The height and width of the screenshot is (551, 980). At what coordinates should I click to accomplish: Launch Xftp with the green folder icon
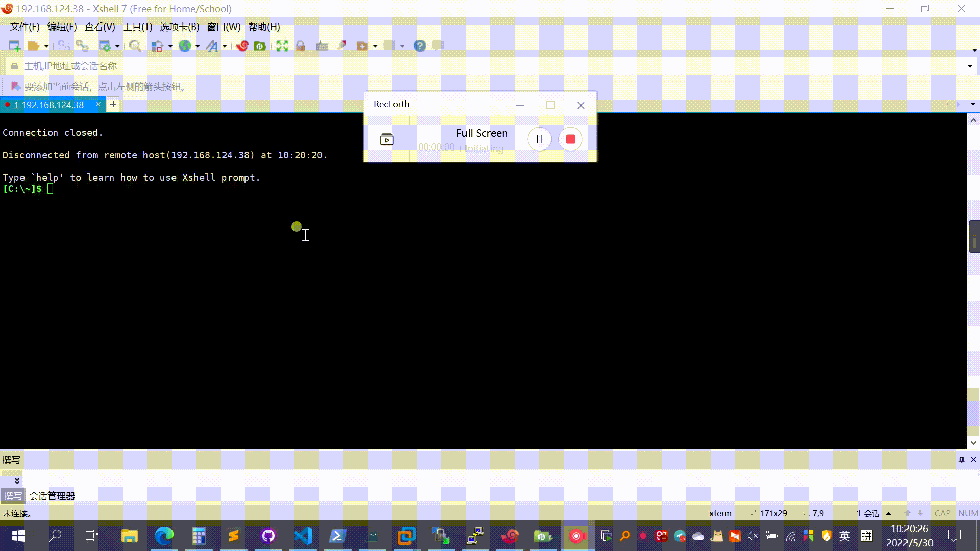pyautogui.click(x=260, y=46)
